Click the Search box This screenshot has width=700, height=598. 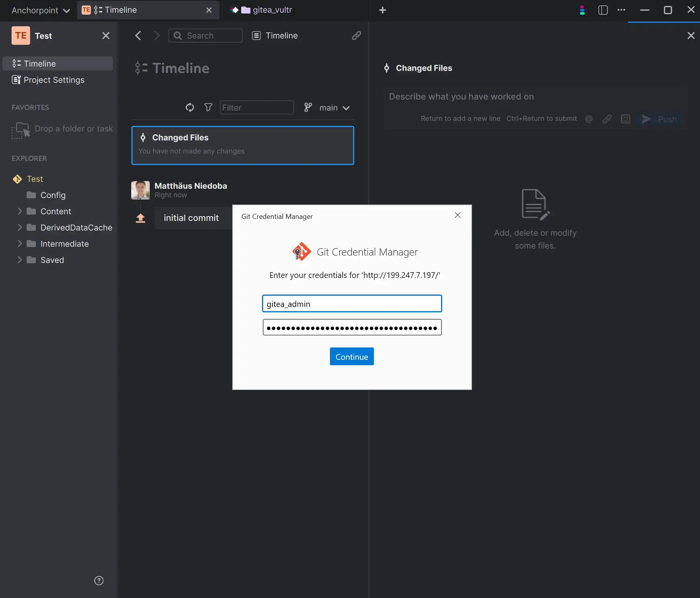pyautogui.click(x=205, y=36)
